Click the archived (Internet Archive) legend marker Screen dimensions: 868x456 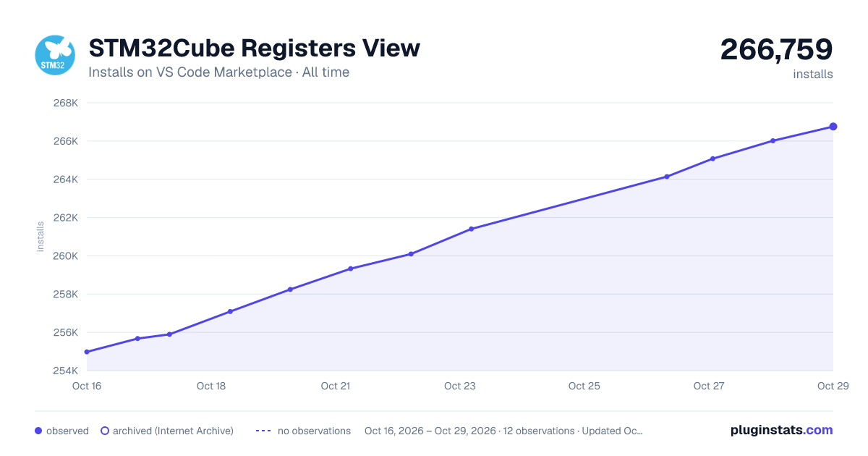click(104, 431)
